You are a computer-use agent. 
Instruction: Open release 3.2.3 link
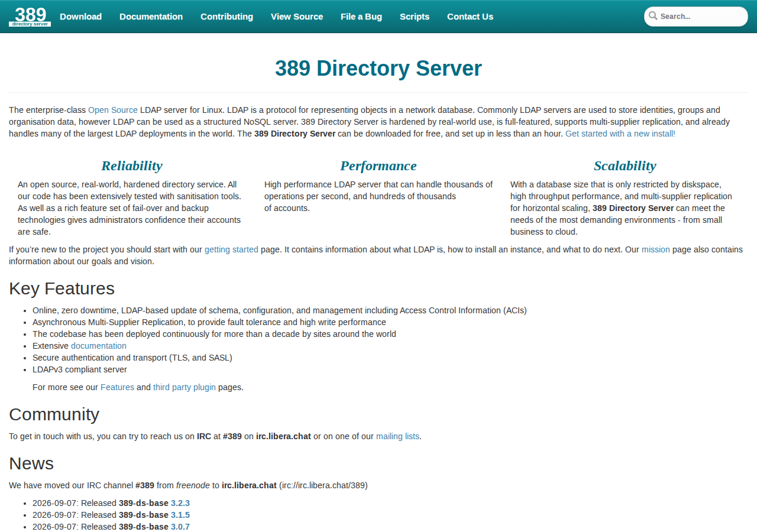pos(180,503)
